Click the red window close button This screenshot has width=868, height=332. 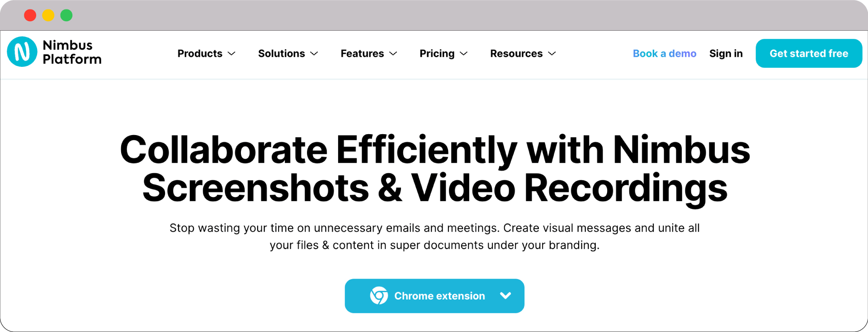point(30,15)
